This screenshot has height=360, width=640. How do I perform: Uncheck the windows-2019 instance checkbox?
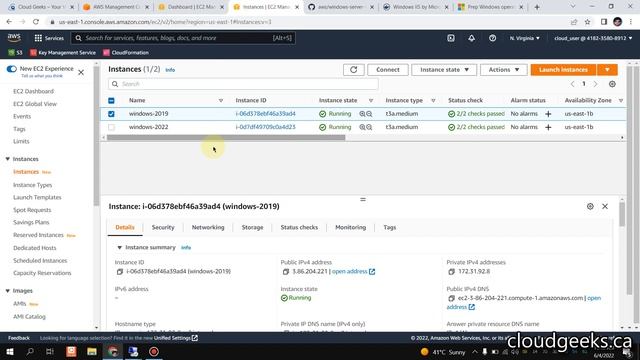tap(111, 114)
